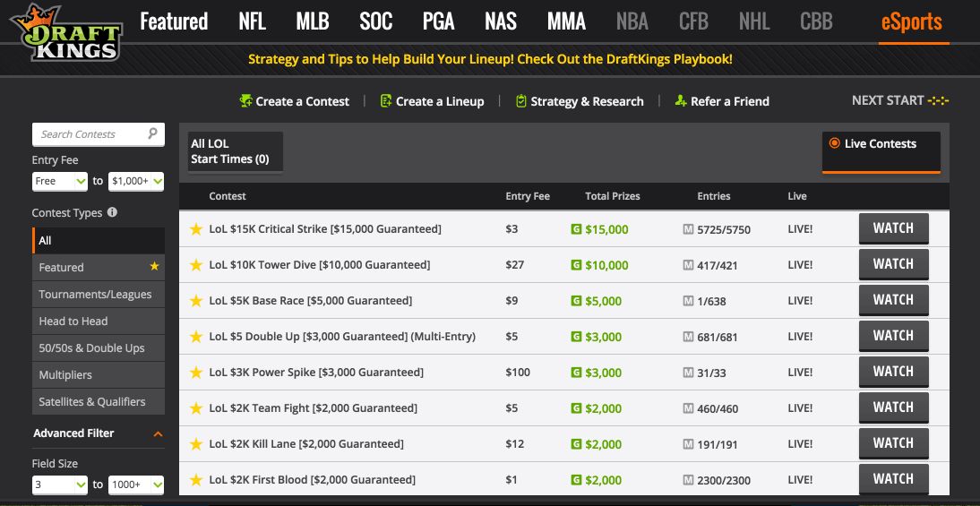Viewport: 980px width, 506px height.
Task: Filter by Head to Head contests
Action: pos(99,322)
